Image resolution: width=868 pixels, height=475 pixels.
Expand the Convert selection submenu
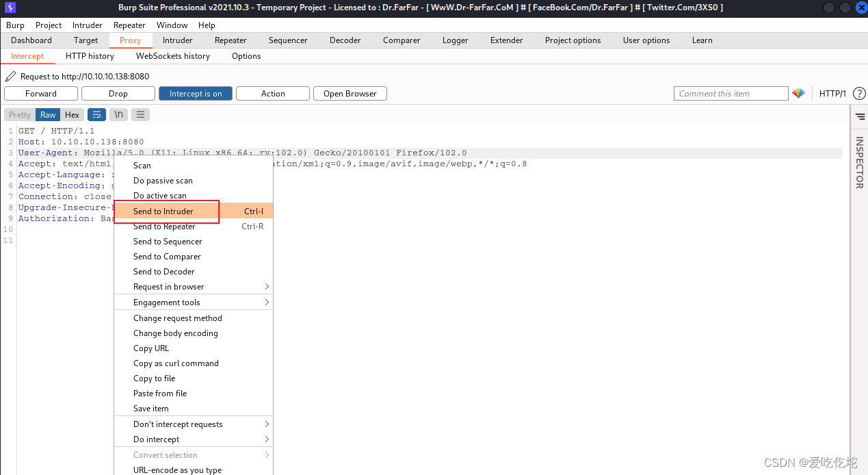[194, 455]
